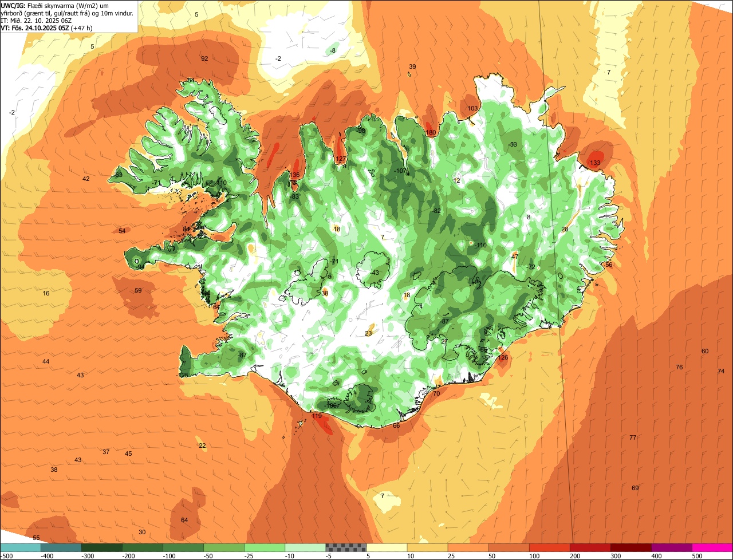Select the 69 value in the southeast ocean
The image size is (733, 560).
(x=635, y=488)
